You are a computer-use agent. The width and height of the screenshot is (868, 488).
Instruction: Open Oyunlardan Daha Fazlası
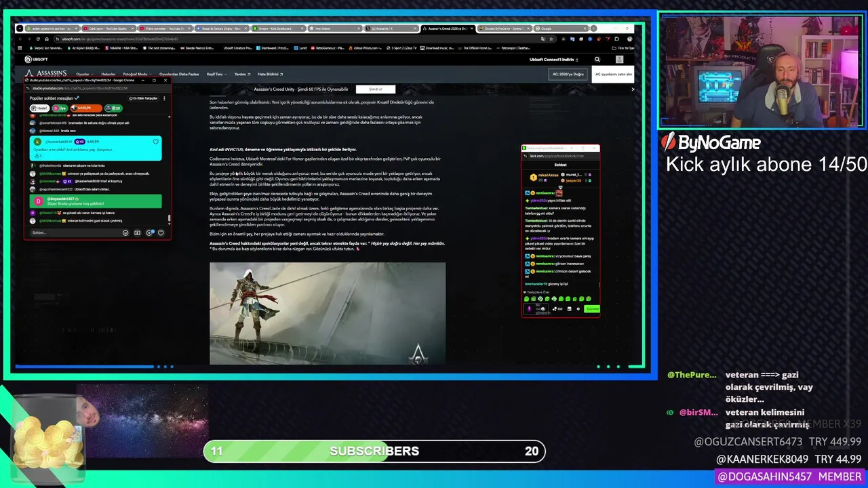[179, 74]
